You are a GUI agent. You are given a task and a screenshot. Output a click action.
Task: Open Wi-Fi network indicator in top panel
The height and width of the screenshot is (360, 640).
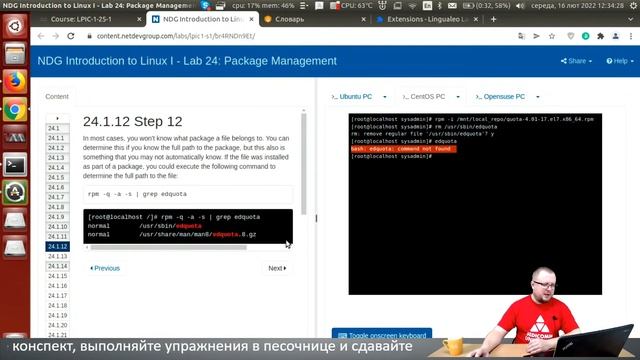click(413, 5)
